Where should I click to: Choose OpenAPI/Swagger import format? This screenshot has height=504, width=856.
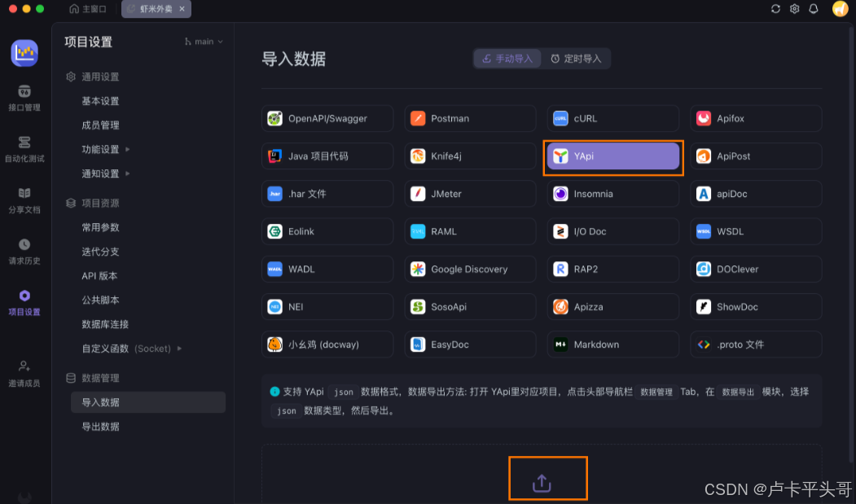(327, 119)
